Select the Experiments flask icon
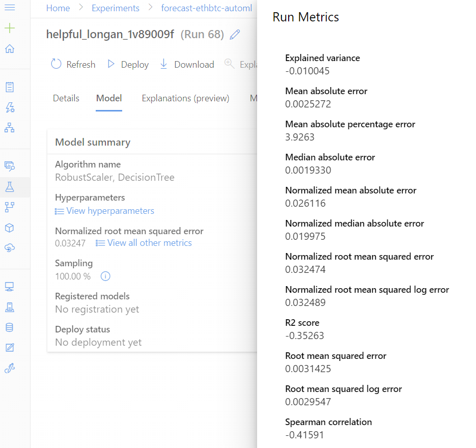 [x=10, y=187]
